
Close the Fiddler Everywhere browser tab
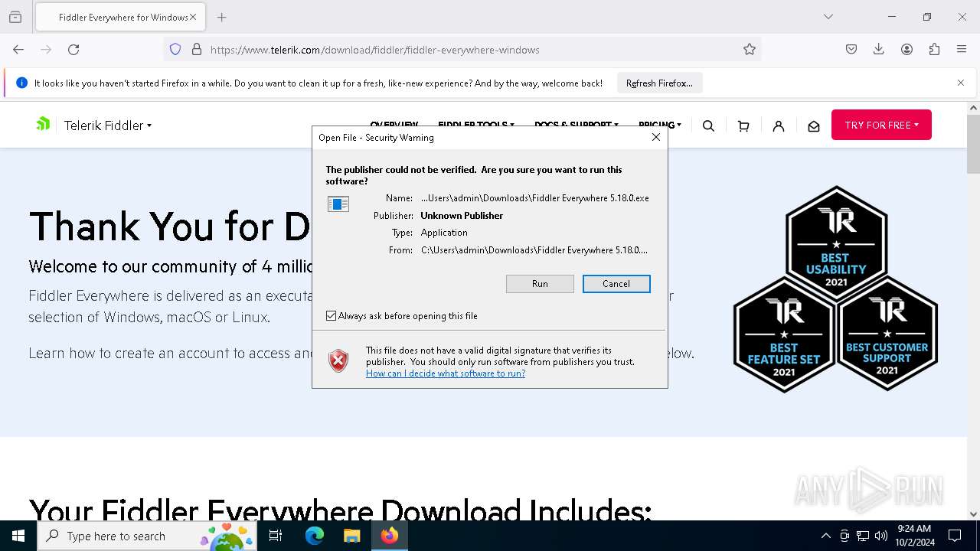tap(193, 17)
